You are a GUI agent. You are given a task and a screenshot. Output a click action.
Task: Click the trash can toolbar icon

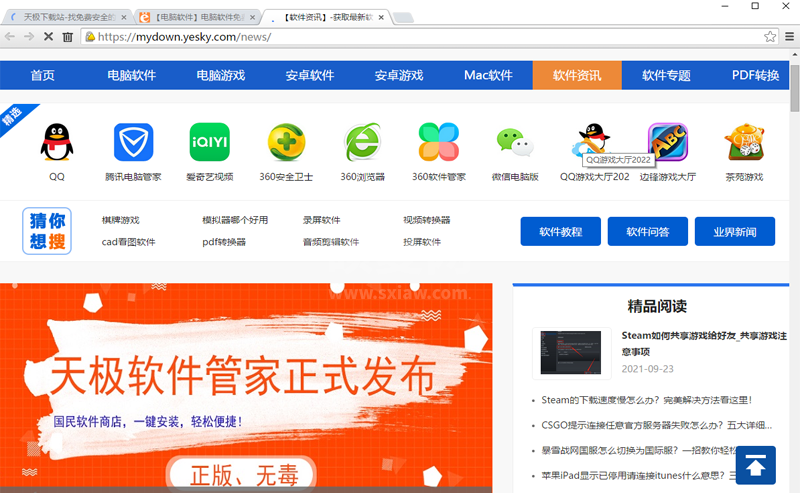point(67,37)
